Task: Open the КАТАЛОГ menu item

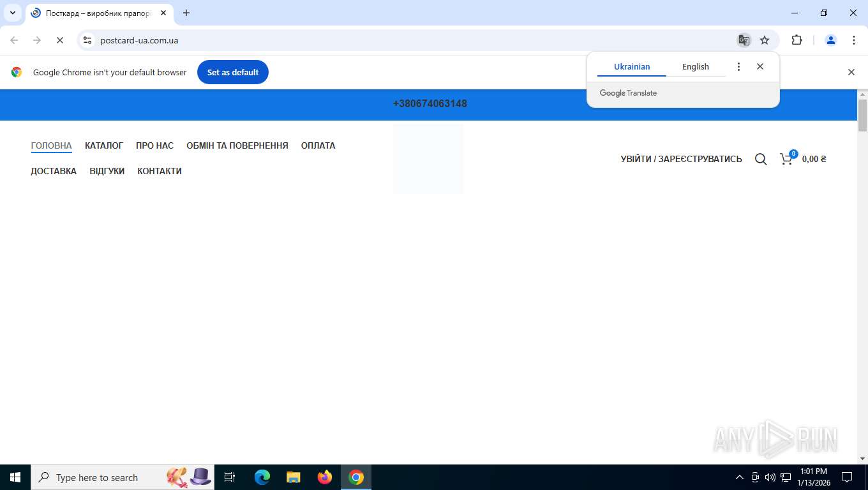Action: pyautogui.click(x=104, y=145)
